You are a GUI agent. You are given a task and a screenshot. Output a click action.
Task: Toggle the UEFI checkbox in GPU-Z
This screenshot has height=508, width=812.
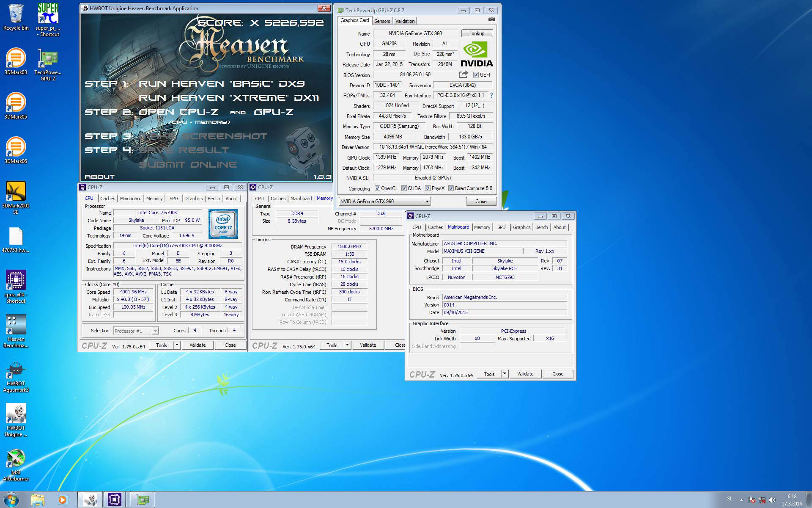click(x=476, y=75)
